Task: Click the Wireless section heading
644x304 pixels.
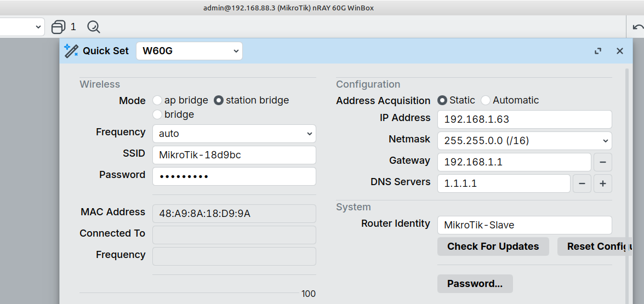Action: pyautogui.click(x=100, y=84)
